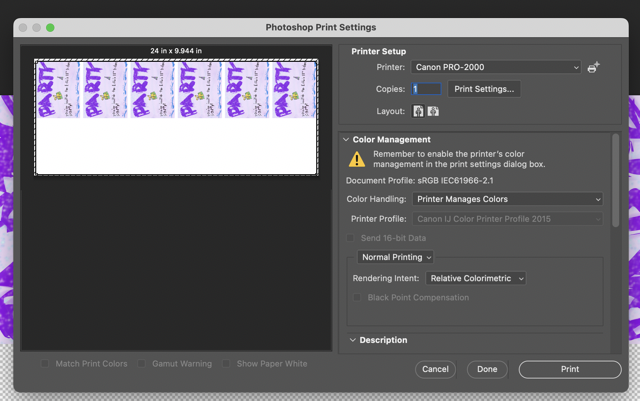
Task: Open the Printer dropdown showing Canon PRO-2000
Action: point(496,67)
